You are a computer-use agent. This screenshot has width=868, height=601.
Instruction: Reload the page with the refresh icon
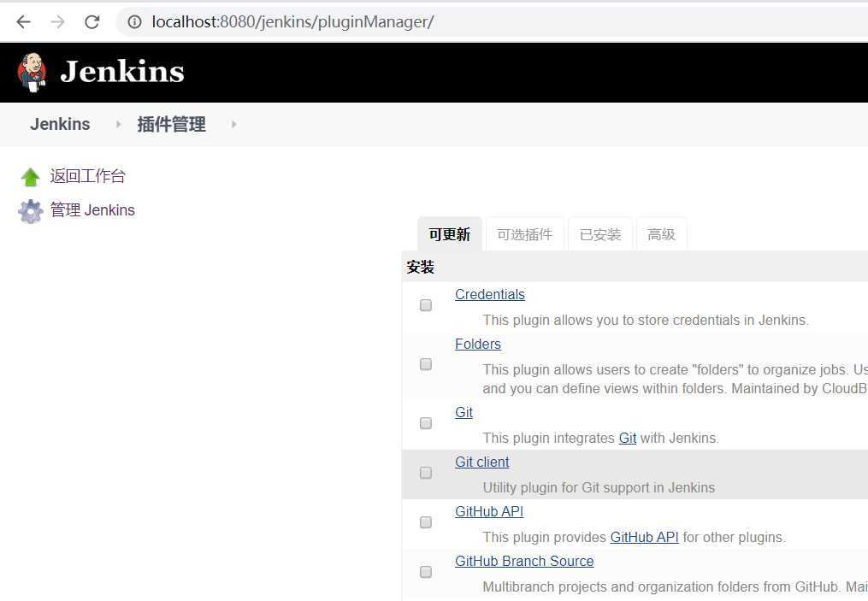[92, 22]
